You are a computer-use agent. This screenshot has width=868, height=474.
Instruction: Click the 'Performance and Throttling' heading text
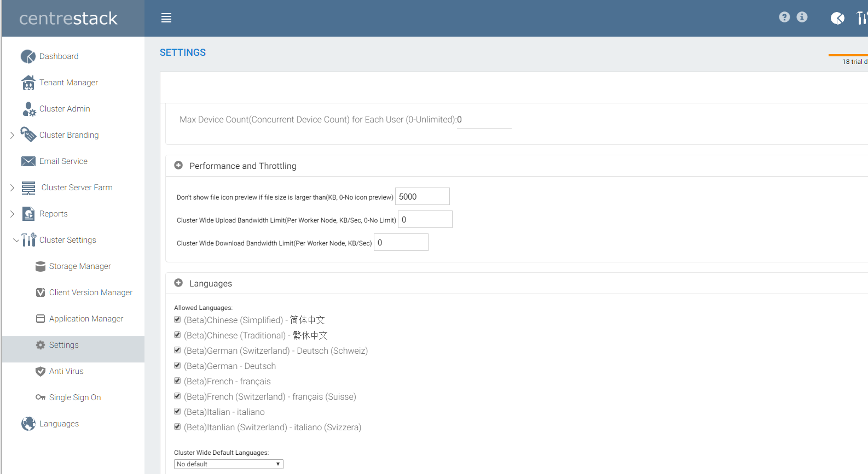pyautogui.click(x=243, y=166)
